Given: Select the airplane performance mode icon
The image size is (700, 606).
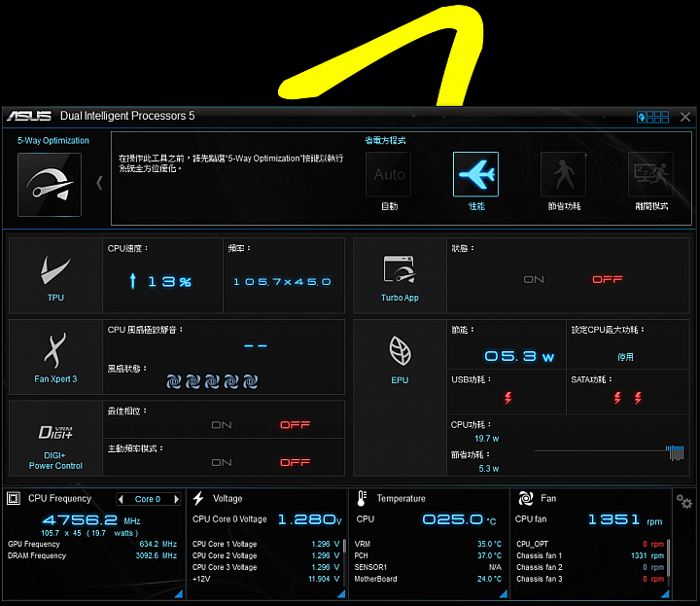Looking at the screenshot, I should click(x=475, y=174).
